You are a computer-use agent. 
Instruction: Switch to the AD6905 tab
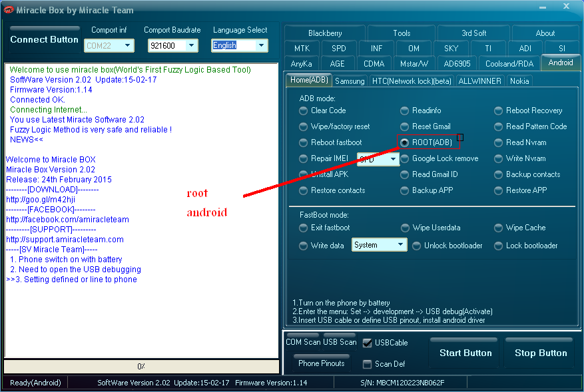(457, 64)
